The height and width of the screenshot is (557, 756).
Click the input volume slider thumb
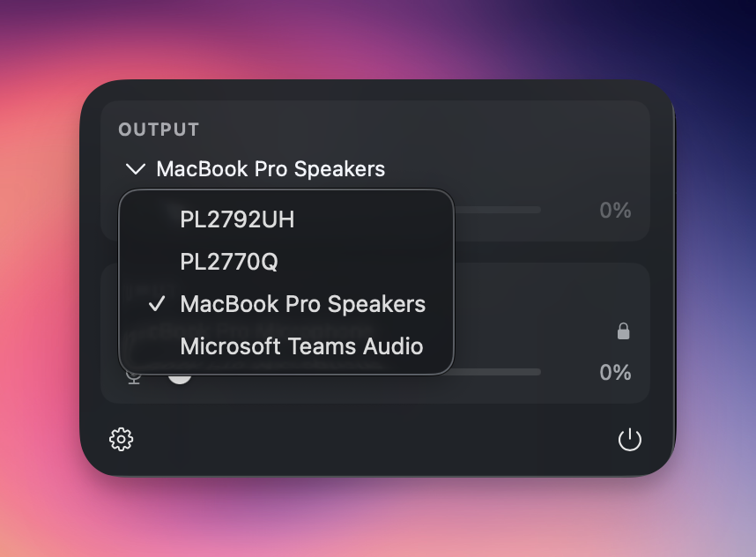(181, 377)
